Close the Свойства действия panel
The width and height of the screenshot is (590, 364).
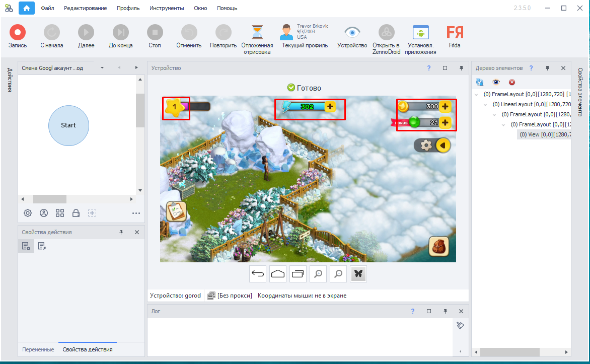pos(137,232)
